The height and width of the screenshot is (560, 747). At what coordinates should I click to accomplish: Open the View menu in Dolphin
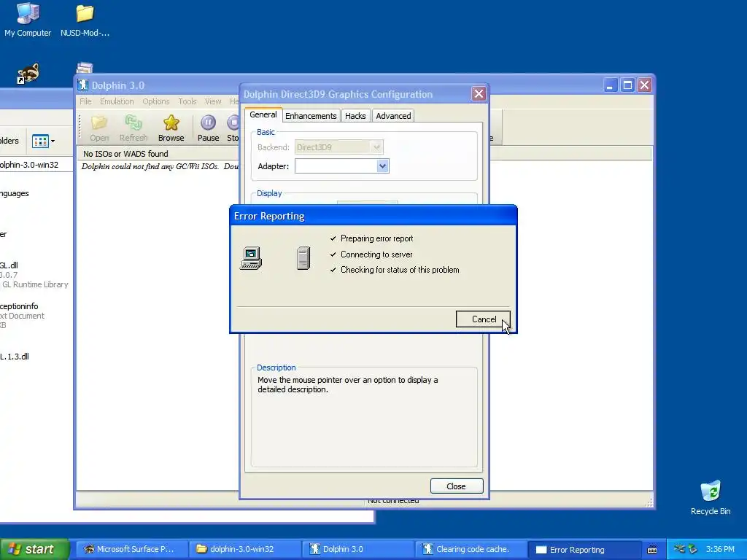tap(213, 101)
